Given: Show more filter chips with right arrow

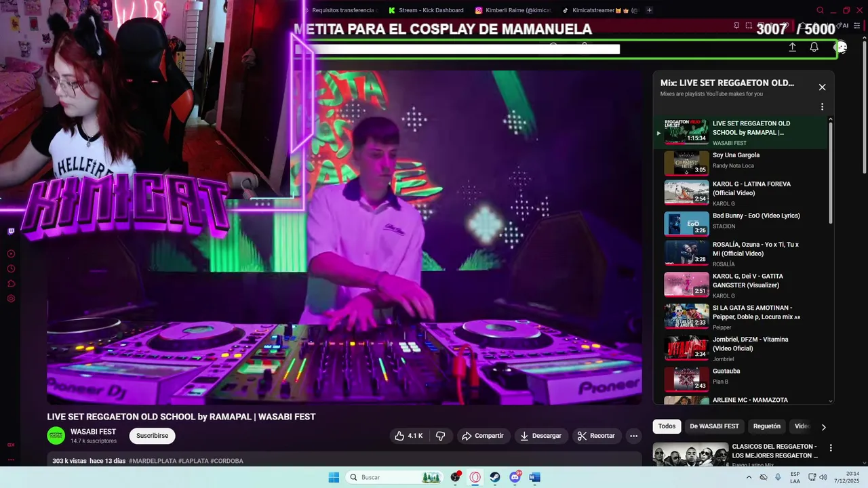Looking at the screenshot, I should [x=823, y=427].
